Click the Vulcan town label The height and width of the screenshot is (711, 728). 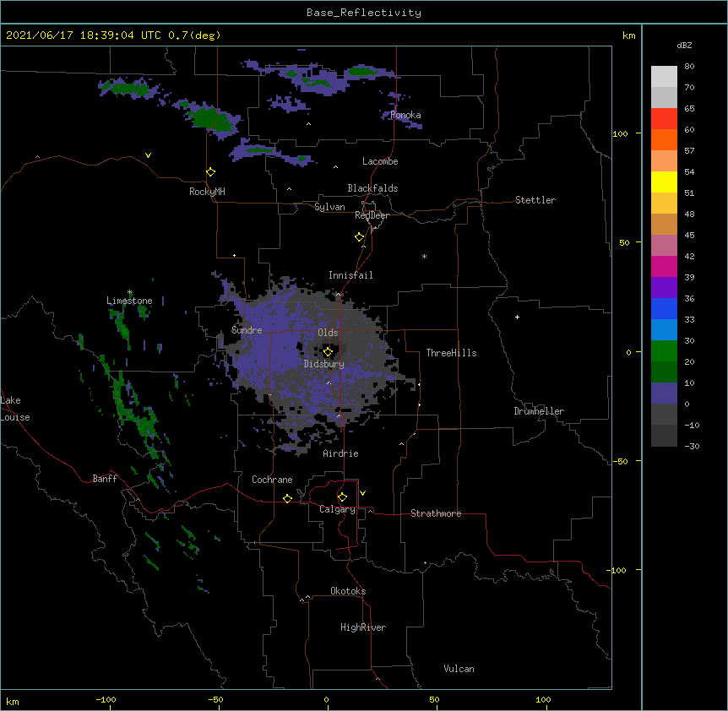tap(459, 669)
